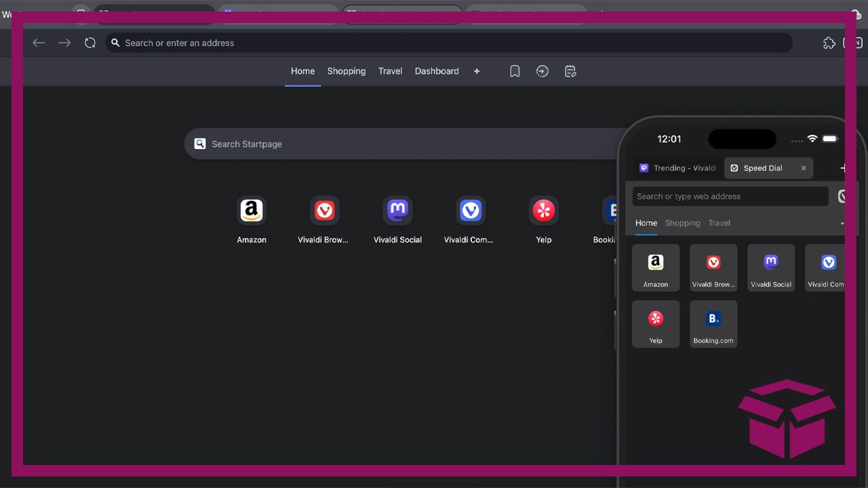Open Bookmarks icon in start page bar
Image resolution: width=868 pixels, height=488 pixels.
[515, 71]
